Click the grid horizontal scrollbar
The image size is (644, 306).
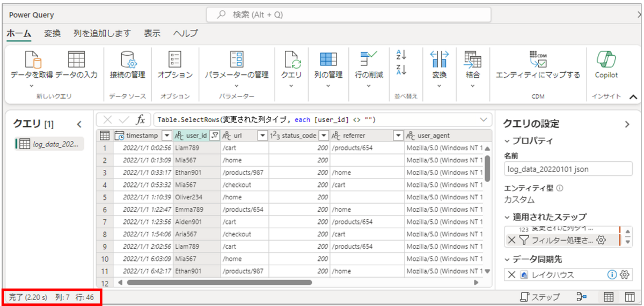tap(219, 282)
